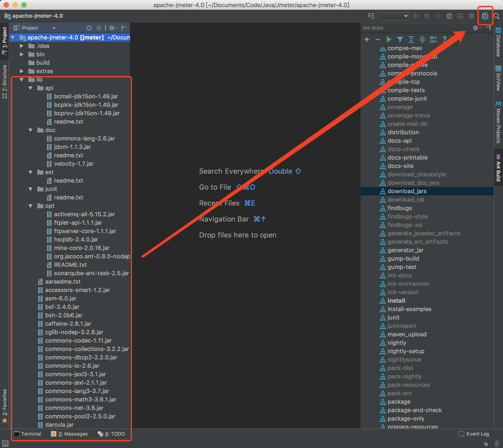503x448 pixels.
Task: Run the selected Ant target
Action: 389,39
